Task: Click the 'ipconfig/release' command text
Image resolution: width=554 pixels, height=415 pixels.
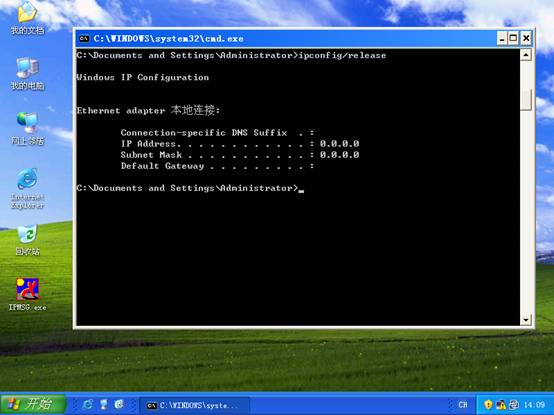Action: click(x=342, y=55)
